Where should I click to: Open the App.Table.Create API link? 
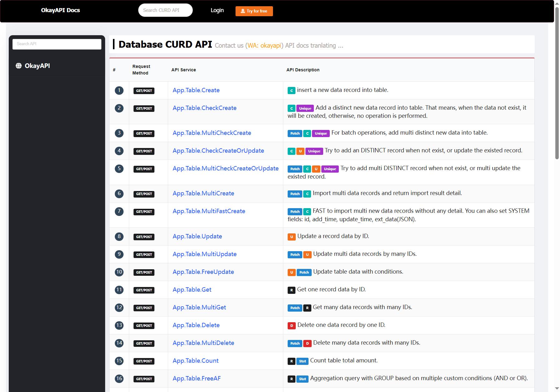(196, 90)
